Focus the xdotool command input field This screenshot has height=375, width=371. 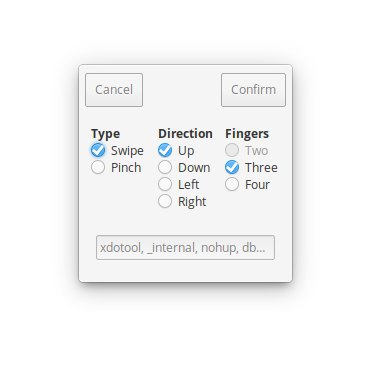coord(185,248)
